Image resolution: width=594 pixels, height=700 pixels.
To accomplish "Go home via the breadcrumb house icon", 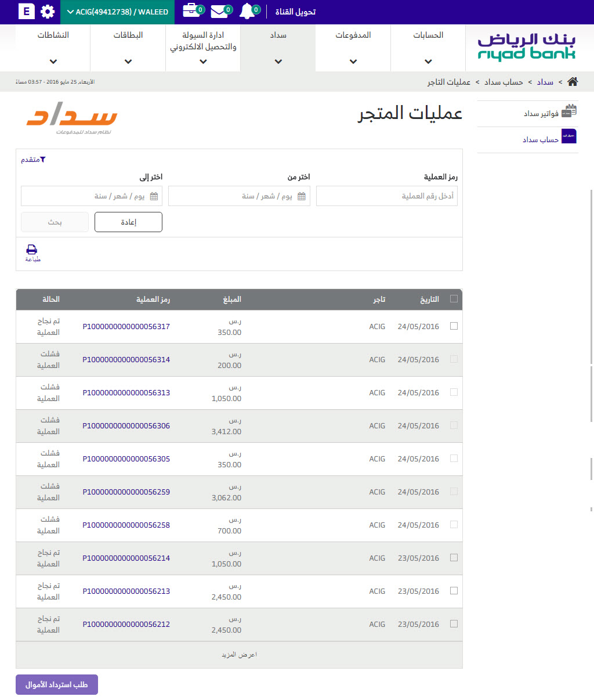I will point(573,81).
